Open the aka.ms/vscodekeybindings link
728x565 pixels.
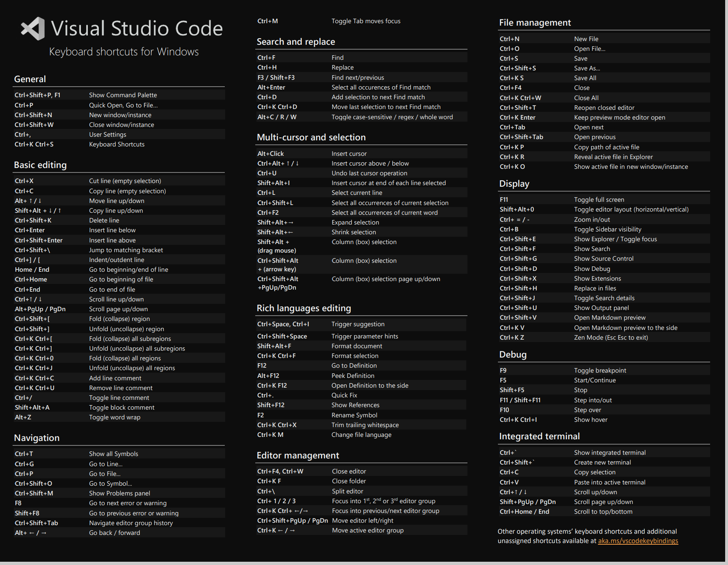tap(638, 541)
